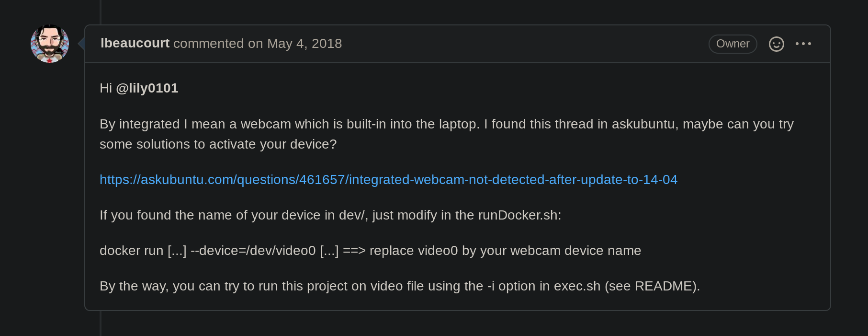
Task: Visit the @lily0101 user mention
Action: click(x=148, y=88)
